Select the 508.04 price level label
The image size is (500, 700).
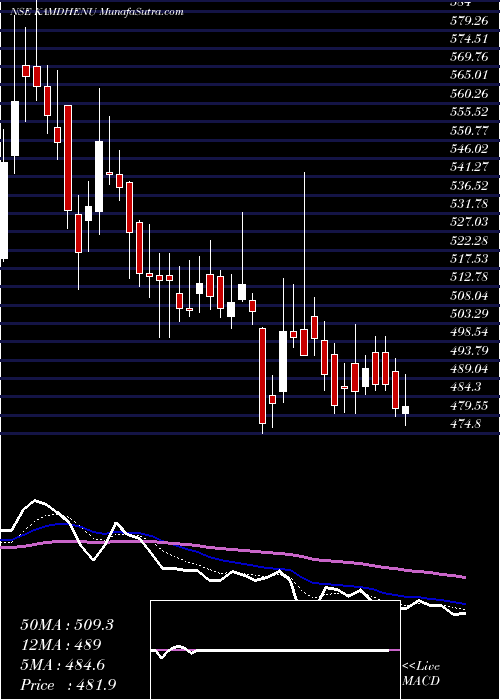point(469,295)
